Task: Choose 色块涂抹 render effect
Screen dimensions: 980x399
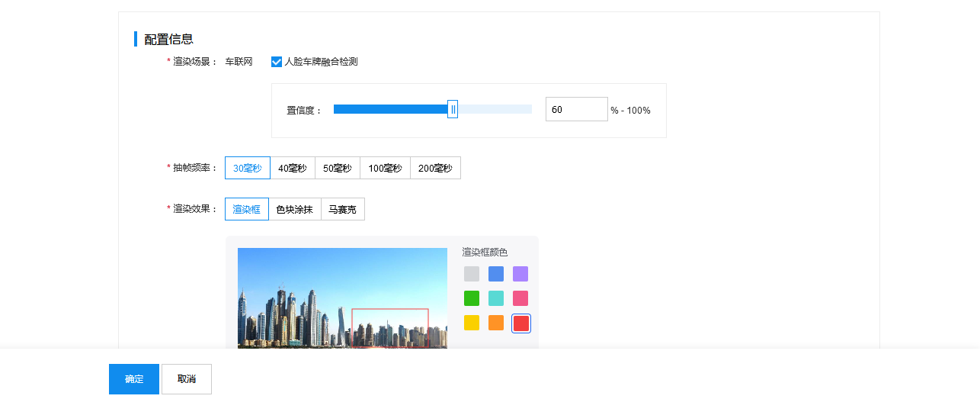Action: (x=295, y=209)
